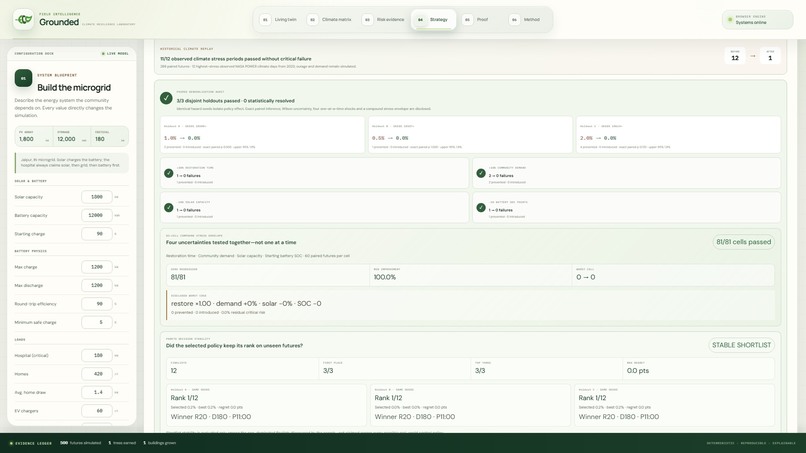Screen dimensions: 806x453
Task: Click the Battery SOC points check icon
Action: pos(481,208)
